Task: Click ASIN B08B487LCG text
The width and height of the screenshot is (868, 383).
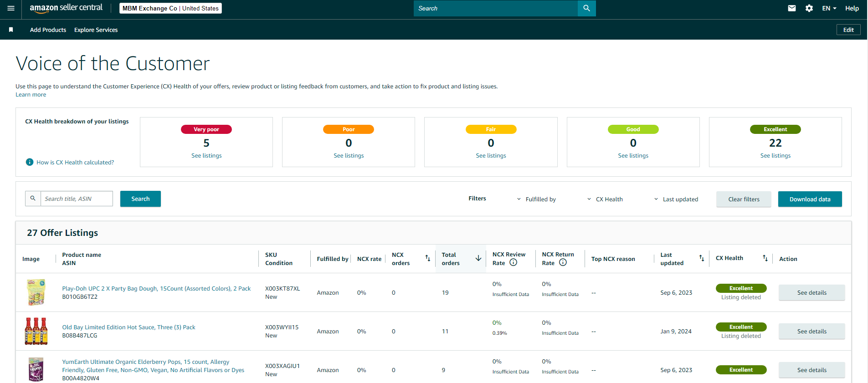Action: [x=80, y=336]
